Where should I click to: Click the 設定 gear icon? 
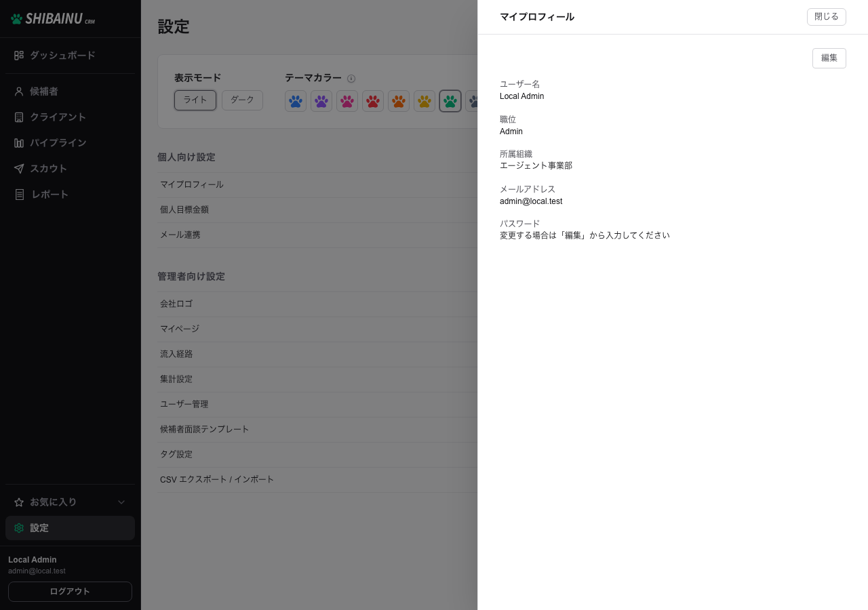[19, 528]
